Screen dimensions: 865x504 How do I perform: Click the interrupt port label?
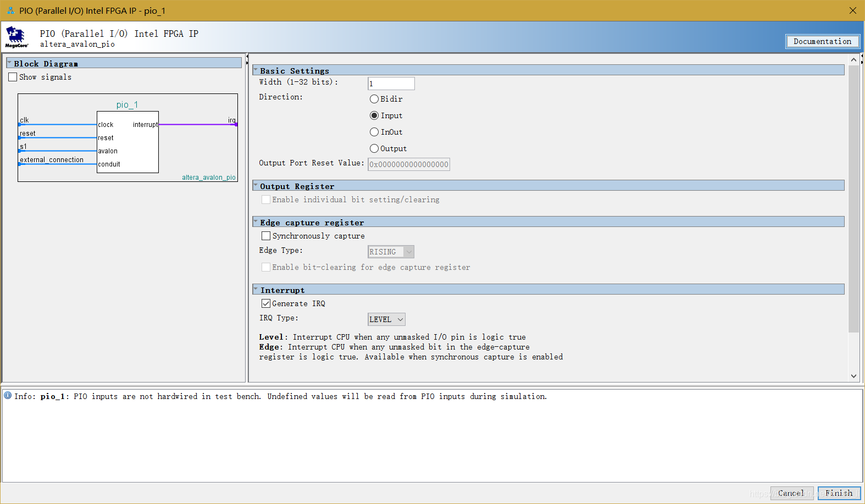pos(145,125)
